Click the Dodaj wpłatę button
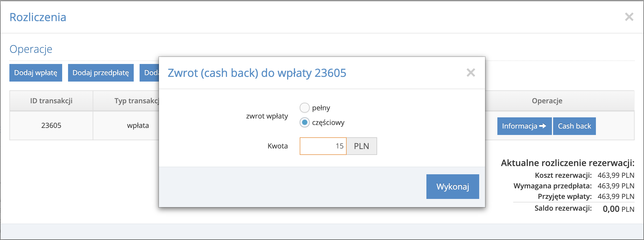This screenshot has height=240, width=644. point(36,73)
